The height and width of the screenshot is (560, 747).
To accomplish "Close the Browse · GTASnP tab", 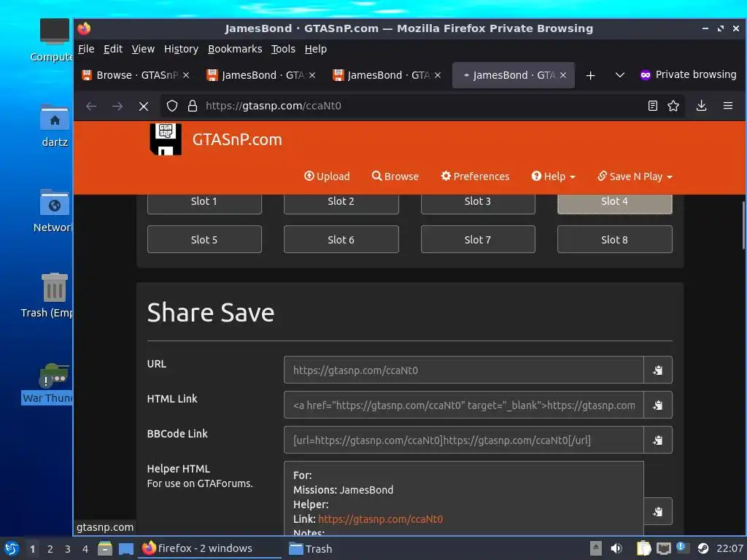I will click(186, 75).
